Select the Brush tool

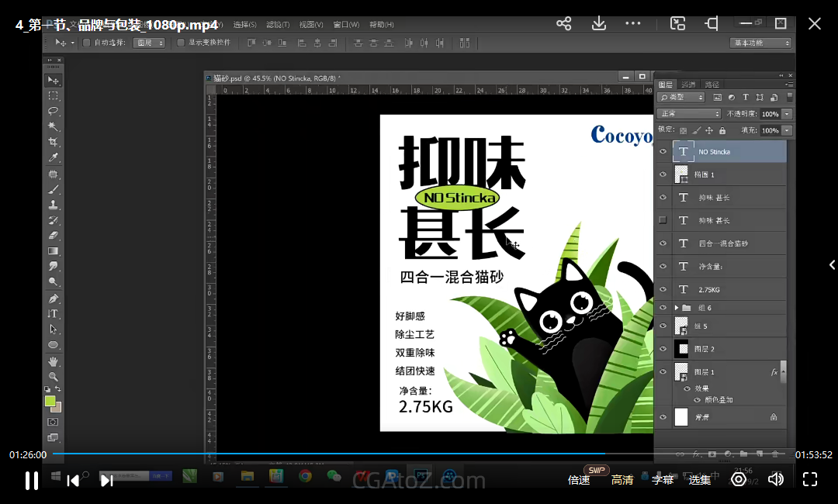point(53,189)
